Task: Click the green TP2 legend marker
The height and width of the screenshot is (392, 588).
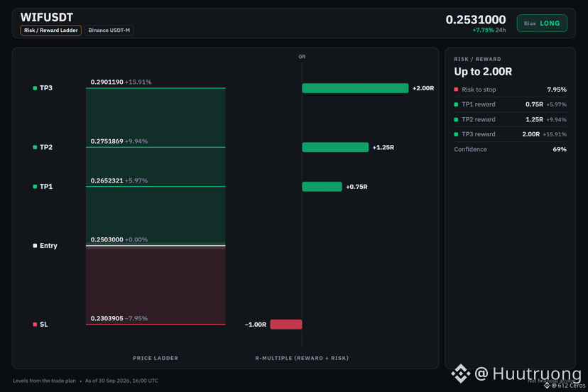Action: tap(35, 148)
